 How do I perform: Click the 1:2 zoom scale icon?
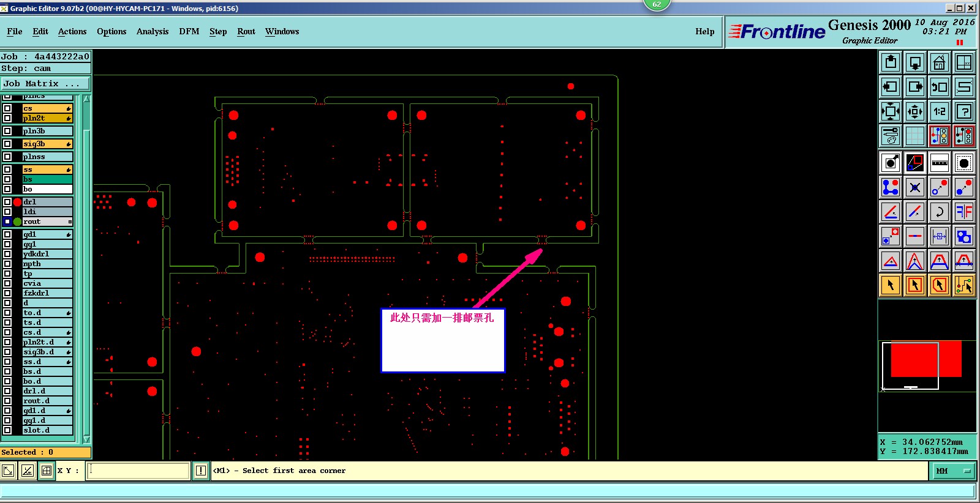[940, 111]
